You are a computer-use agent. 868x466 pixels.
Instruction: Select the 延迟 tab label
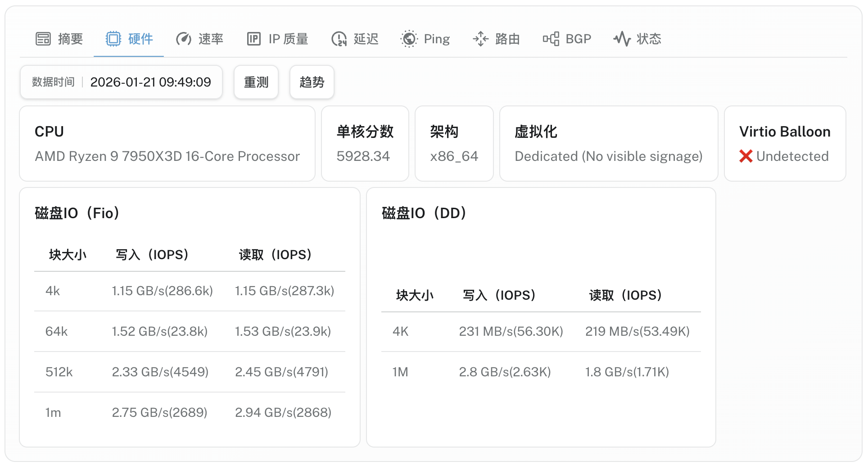click(366, 39)
